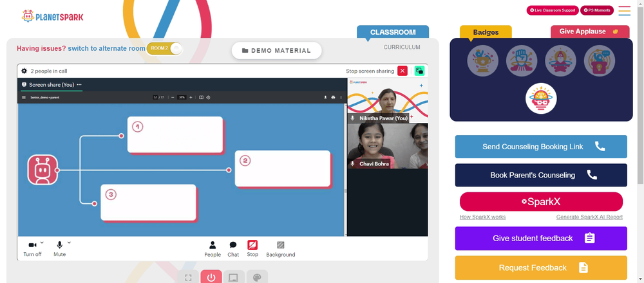This screenshot has width=644, height=283.
Task: Open the colored hamburger menu
Action: [624, 11]
